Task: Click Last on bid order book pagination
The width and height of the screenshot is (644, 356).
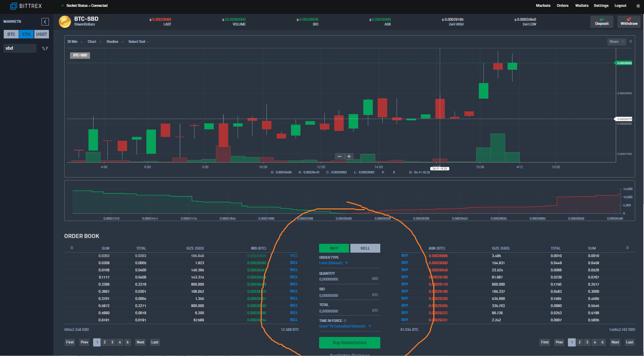Action: pyautogui.click(x=155, y=342)
